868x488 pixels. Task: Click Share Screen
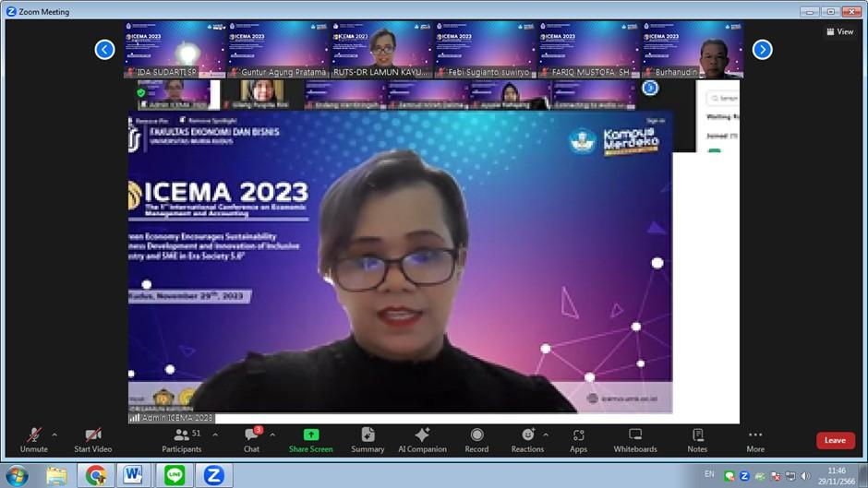pyautogui.click(x=310, y=440)
